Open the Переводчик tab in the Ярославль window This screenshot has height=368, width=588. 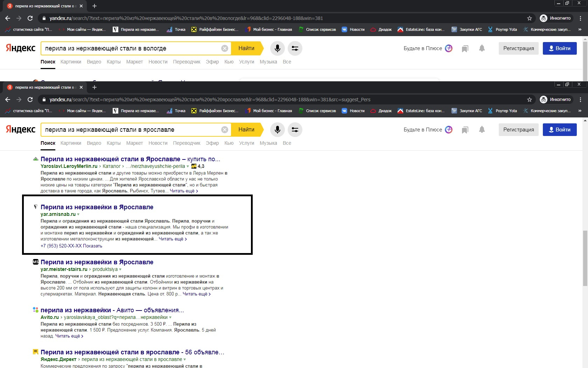(x=187, y=143)
